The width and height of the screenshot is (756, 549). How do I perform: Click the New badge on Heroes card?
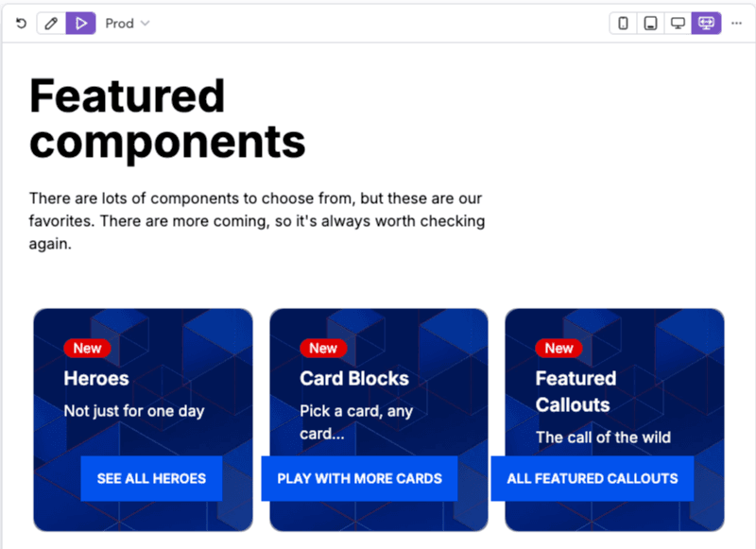coord(87,348)
